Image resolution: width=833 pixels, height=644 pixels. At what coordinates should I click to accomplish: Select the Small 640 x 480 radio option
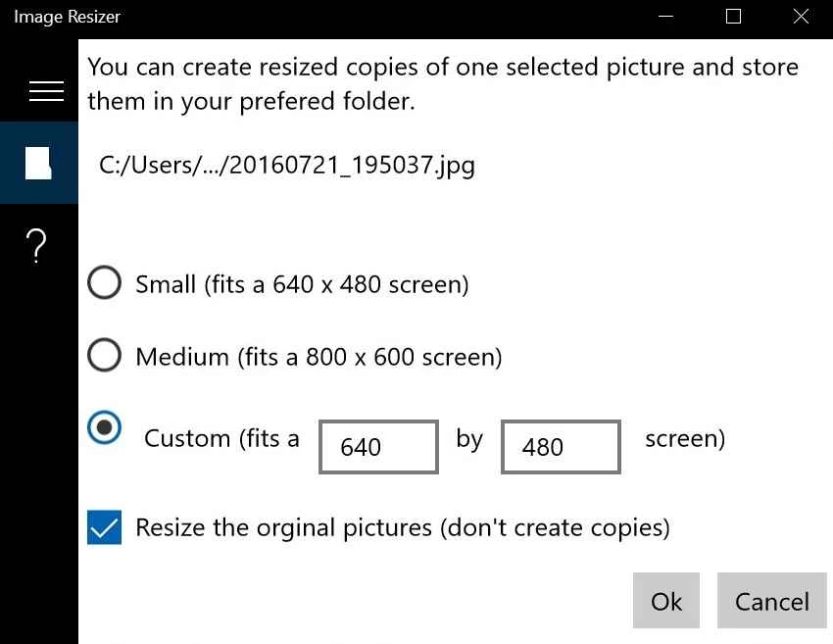[104, 284]
